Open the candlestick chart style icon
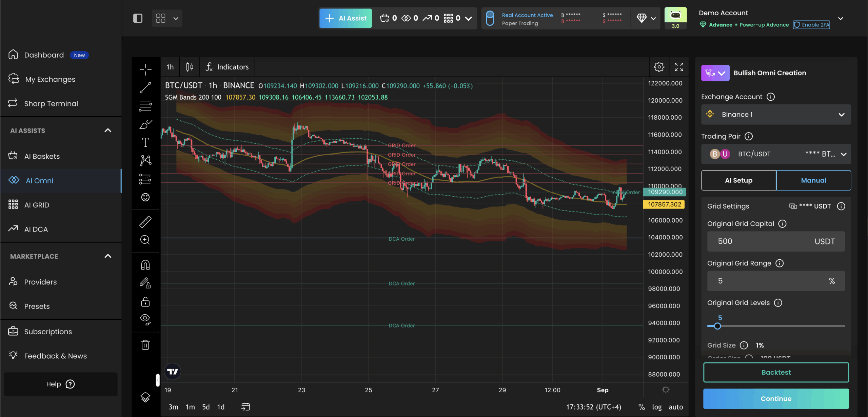Image resolution: width=868 pixels, height=417 pixels. click(x=190, y=67)
